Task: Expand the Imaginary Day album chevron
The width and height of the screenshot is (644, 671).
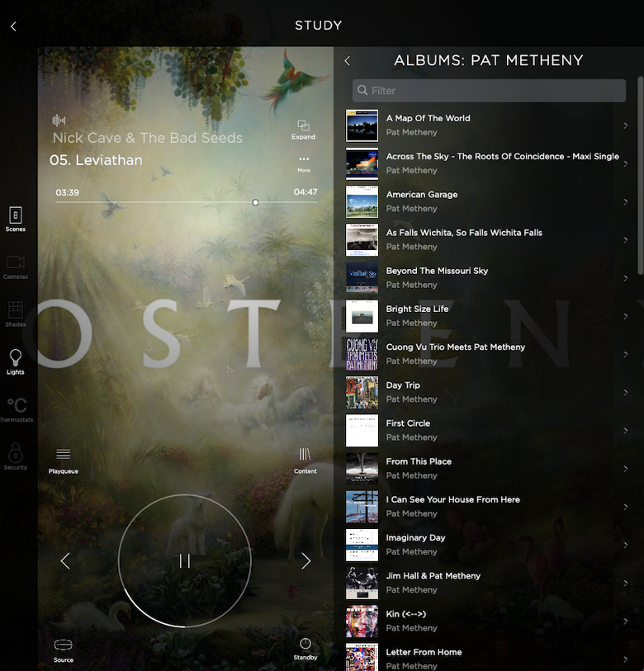Action: [625, 546]
